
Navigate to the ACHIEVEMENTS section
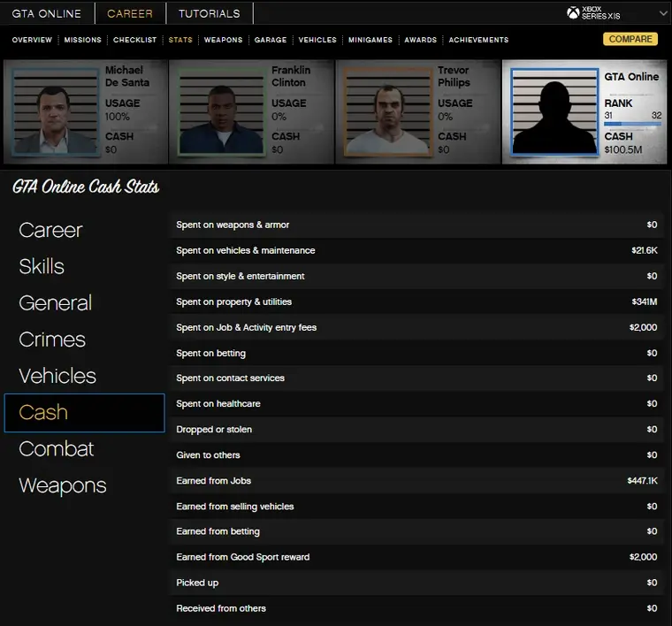pos(478,40)
